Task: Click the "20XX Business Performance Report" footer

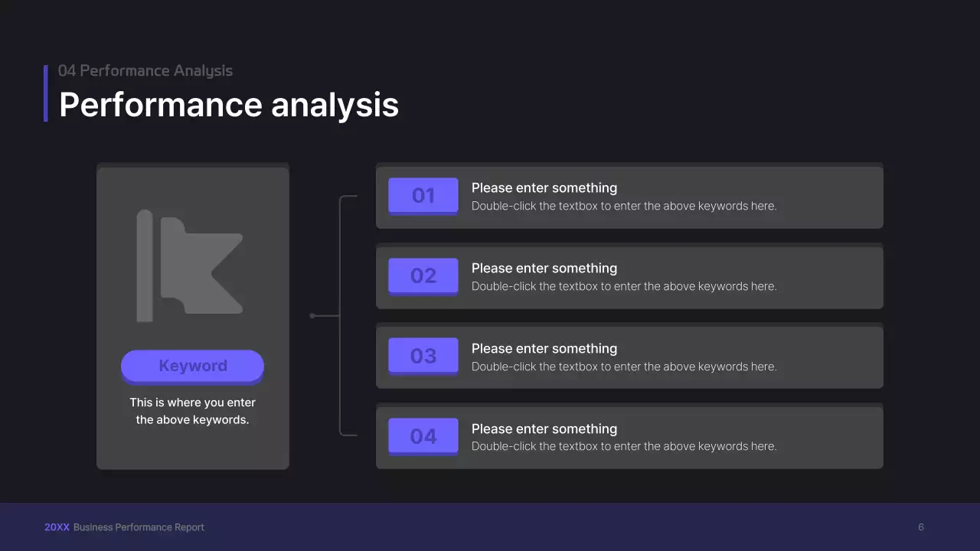Action: click(x=124, y=527)
